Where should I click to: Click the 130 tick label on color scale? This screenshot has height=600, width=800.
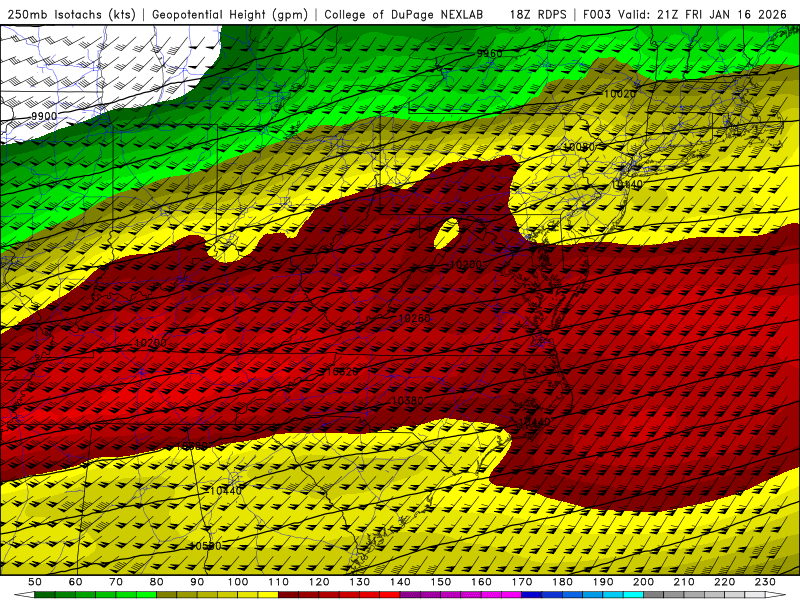[x=360, y=582]
